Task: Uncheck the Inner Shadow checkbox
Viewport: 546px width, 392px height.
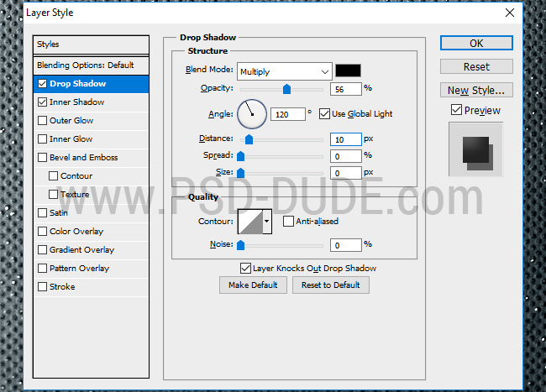Action: click(43, 102)
